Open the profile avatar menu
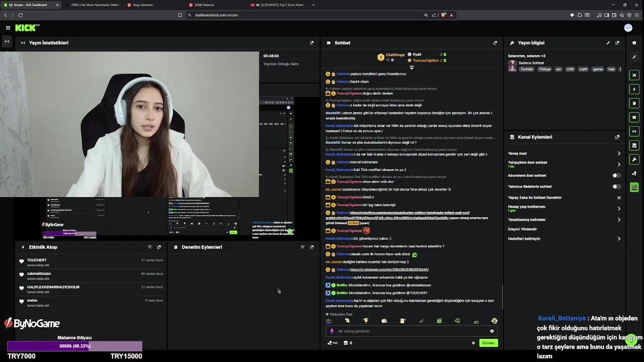644x362 pixels. [628, 28]
